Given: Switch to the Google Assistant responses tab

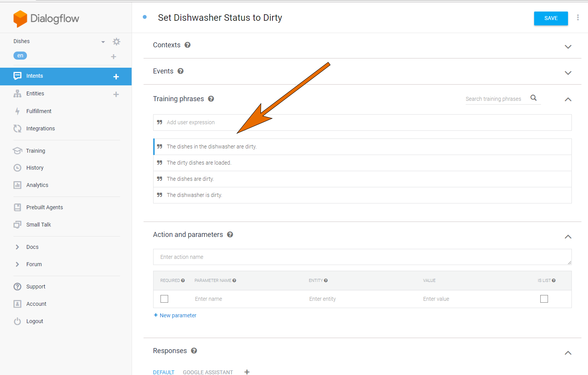Looking at the screenshot, I should [x=208, y=372].
